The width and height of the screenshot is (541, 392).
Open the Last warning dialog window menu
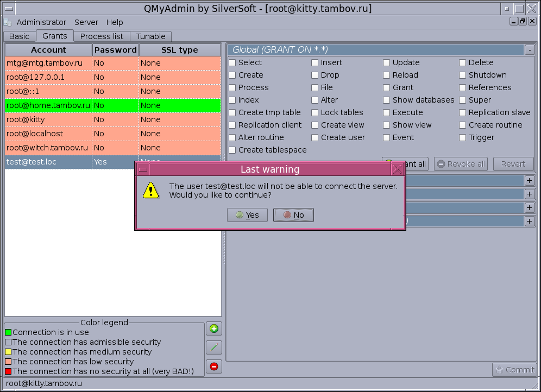(x=142, y=169)
